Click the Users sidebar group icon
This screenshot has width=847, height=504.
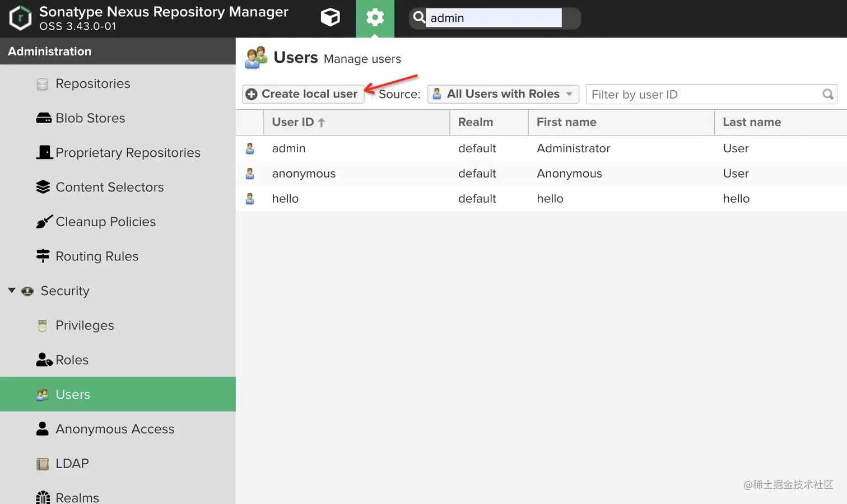pyautogui.click(x=43, y=395)
